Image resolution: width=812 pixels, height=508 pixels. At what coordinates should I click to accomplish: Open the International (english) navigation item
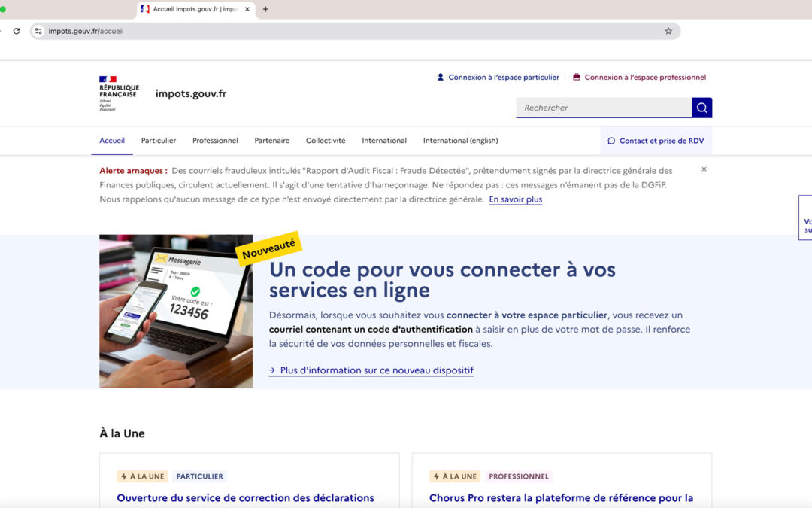(460, 141)
